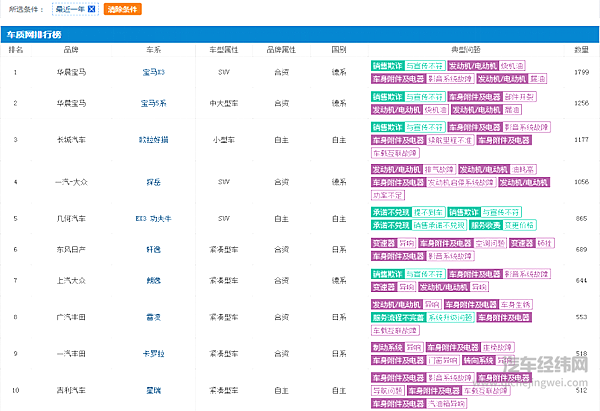Screen dimensions: 600x411
Task: Open the 朗逸 series link
Action: coord(153,281)
